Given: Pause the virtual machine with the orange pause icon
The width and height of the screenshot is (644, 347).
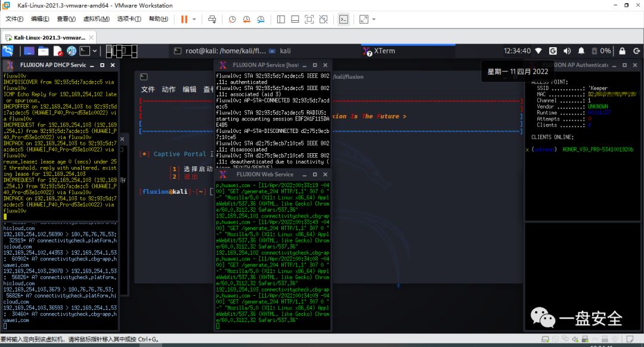Looking at the screenshot, I should click(184, 19).
